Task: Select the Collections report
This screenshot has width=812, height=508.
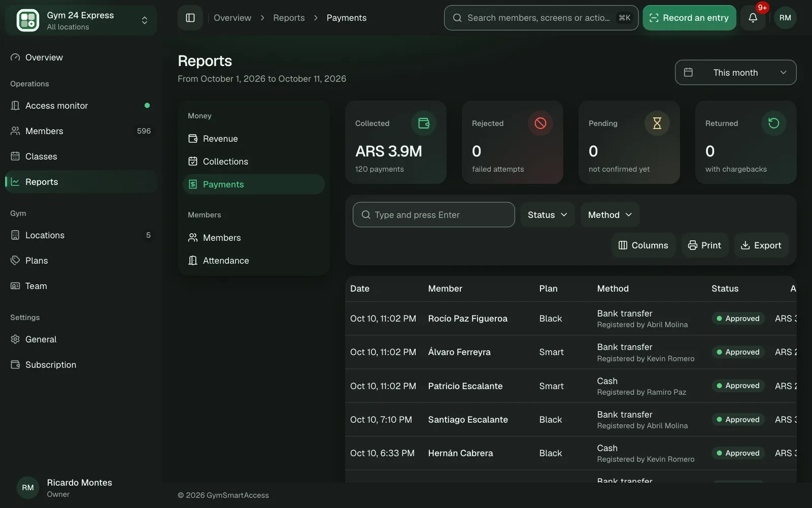Action: pyautogui.click(x=254, y=162)
